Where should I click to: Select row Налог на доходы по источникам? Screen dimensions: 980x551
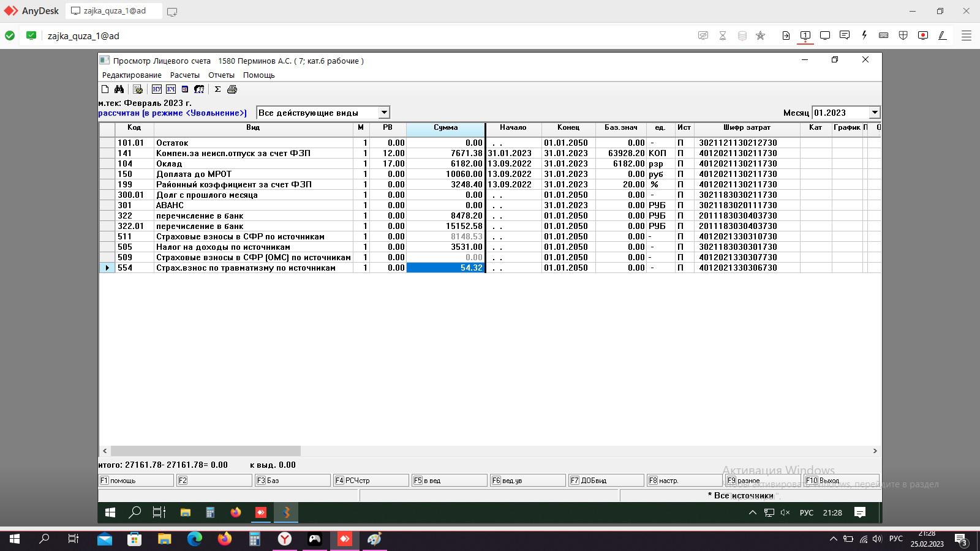[489, 247]
